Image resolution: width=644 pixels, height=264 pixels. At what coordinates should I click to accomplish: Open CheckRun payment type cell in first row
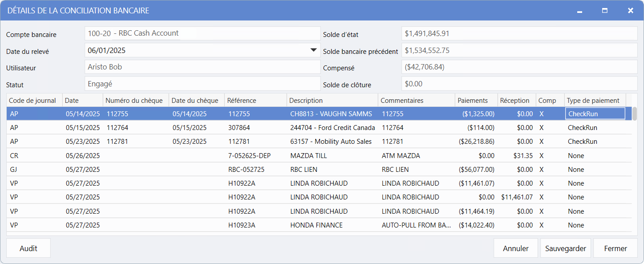[595, 114]
